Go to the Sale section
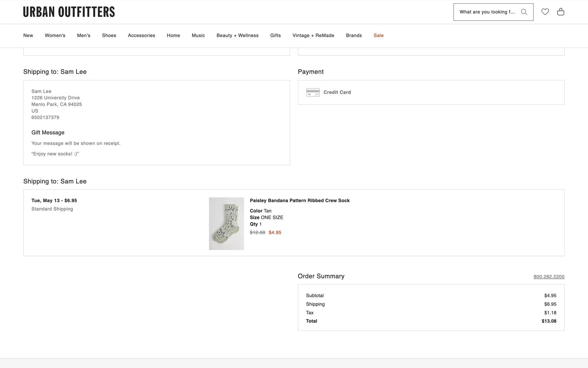The height and width of the screenshot is (368, 588). pyautogui.click(x=379, y=36)
